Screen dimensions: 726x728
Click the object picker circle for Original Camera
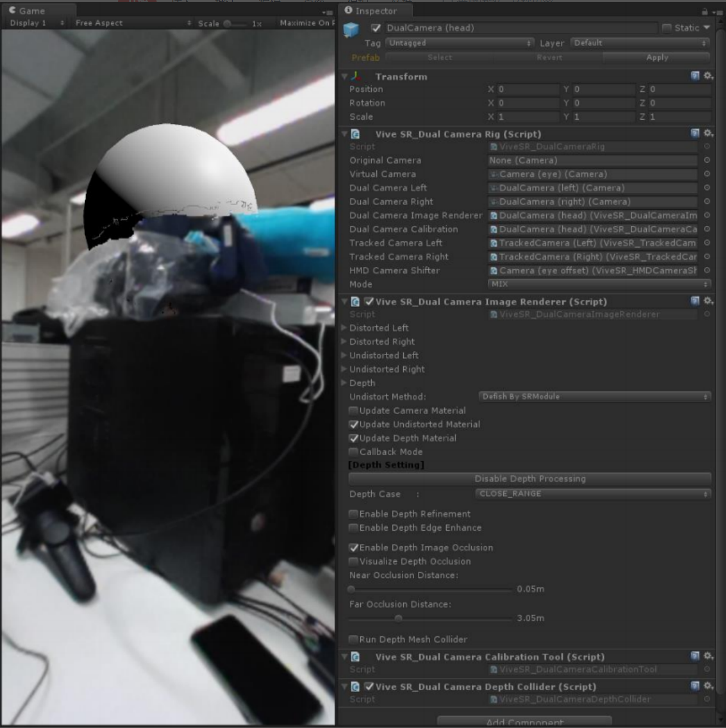pyautogui.click(x=707, y=160)
